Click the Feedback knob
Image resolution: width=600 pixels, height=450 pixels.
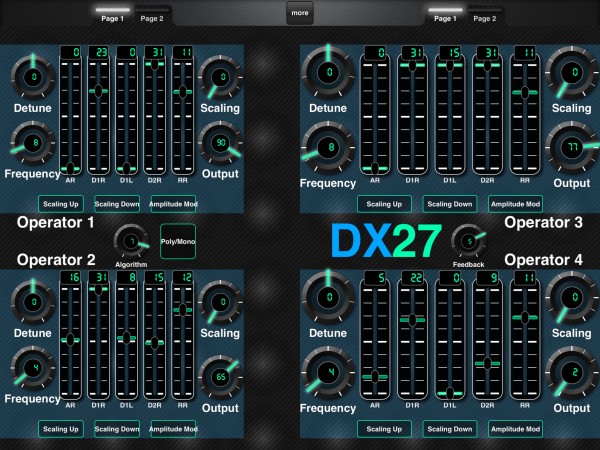click(x=469, y=241)
